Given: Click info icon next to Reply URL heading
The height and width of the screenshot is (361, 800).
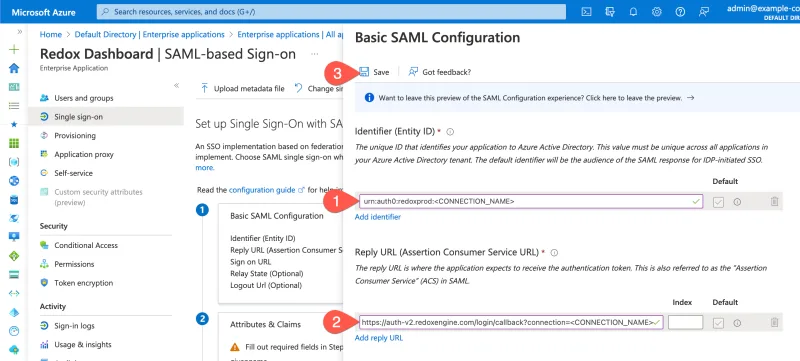Looking at the screenshot, I should tap(554, 252).
